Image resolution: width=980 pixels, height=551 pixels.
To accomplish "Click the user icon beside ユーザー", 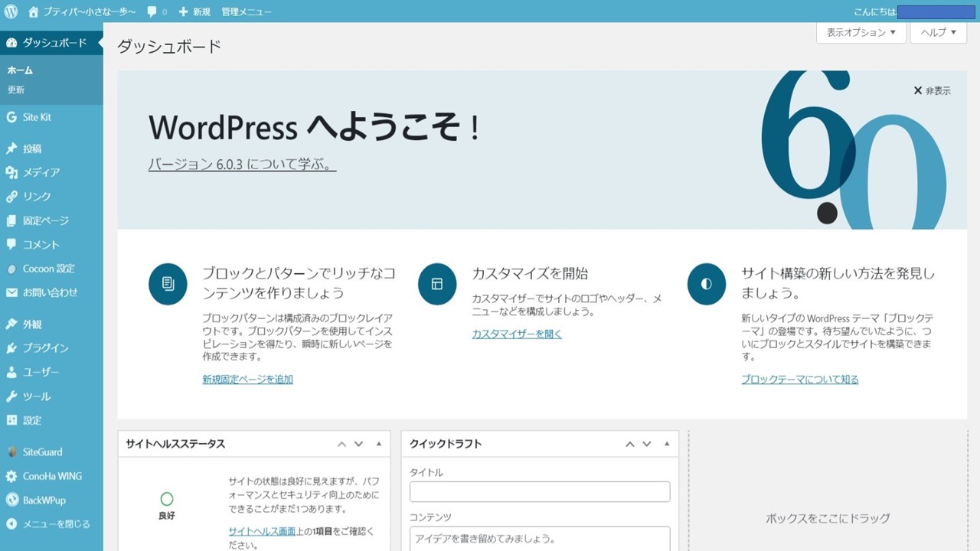I will (x=11, y=372).
